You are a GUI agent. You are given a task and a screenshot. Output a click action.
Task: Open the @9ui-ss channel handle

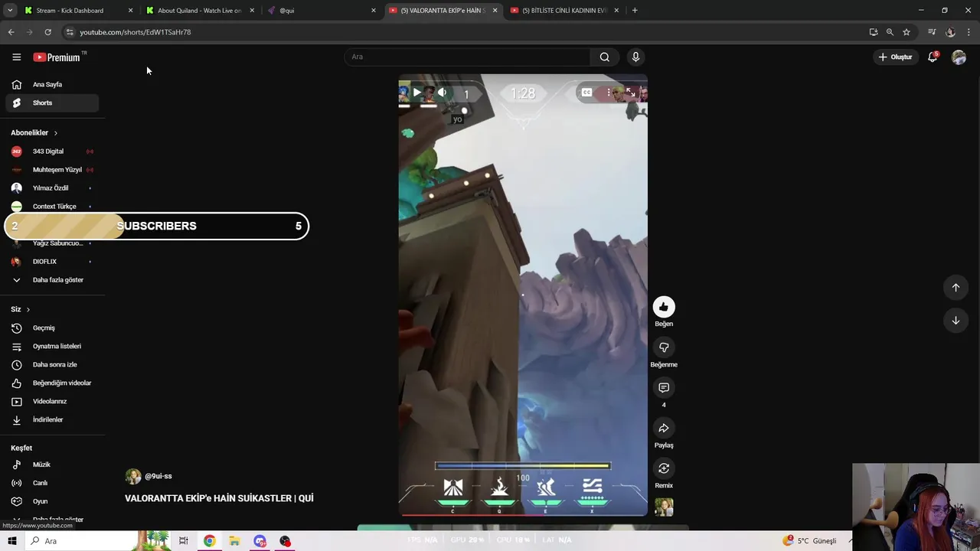click(158, 476)
